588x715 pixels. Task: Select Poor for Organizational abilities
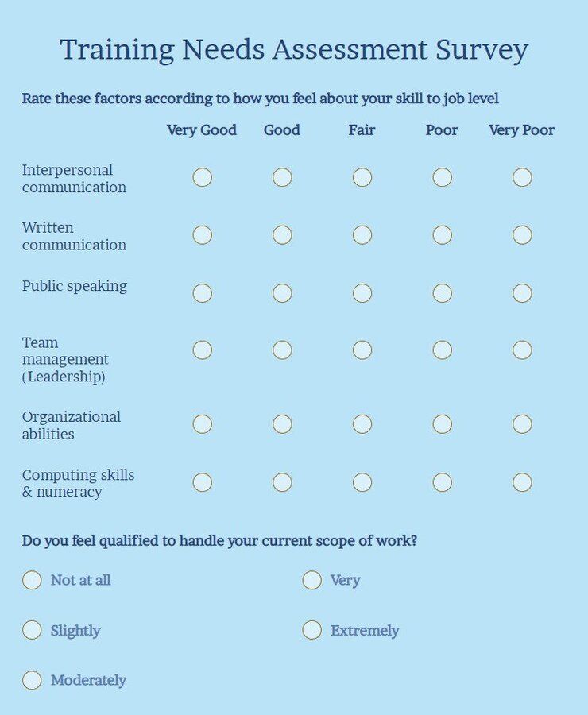pos(442,424)
